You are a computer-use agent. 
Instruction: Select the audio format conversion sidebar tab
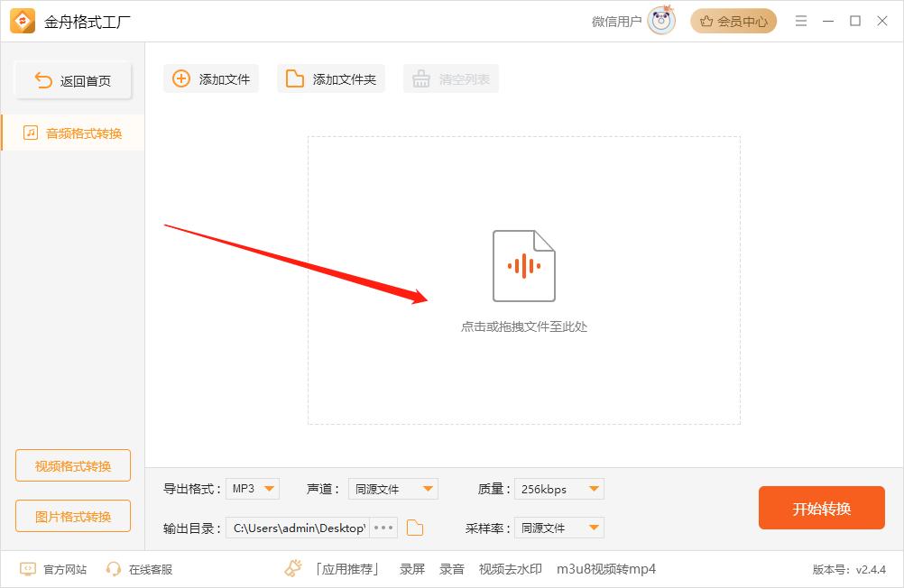point(72,133)
